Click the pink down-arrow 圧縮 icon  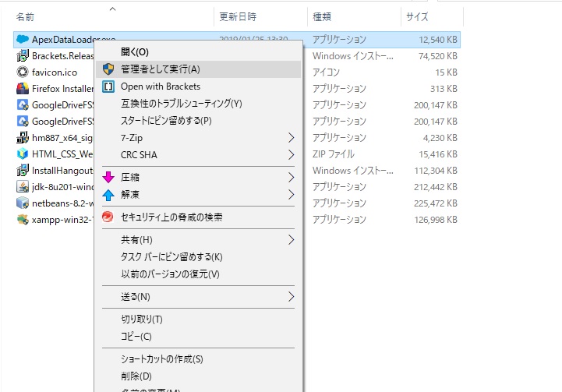(108, 178)
